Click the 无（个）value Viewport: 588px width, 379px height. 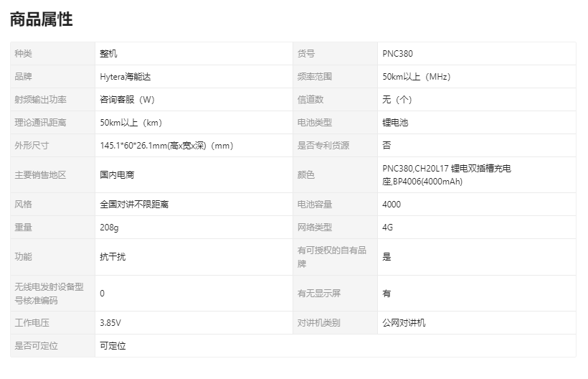pos(397,100)
